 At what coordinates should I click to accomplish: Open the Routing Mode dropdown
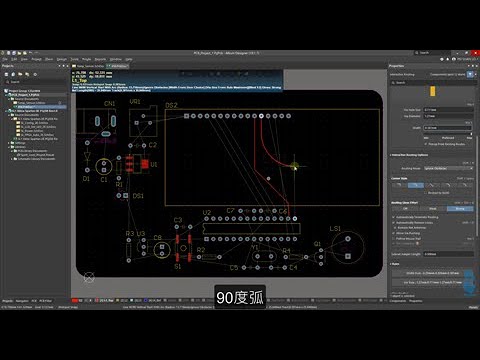[x=448, y=168]
